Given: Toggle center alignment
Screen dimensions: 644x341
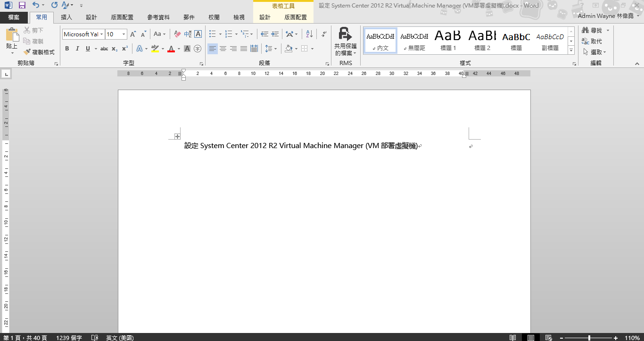Looking at the screenshot, I should (x=223, y=49).
